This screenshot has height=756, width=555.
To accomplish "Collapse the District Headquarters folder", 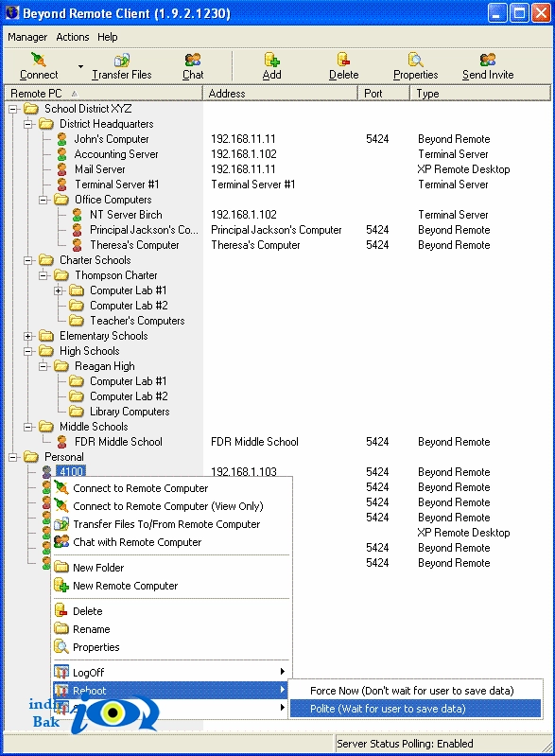I will point(28,124).
